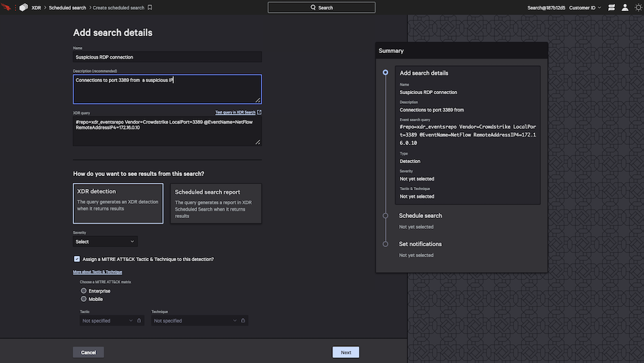Click the Add search details step circle marker
Screen dimensions: 644x363
click(385, 72)
